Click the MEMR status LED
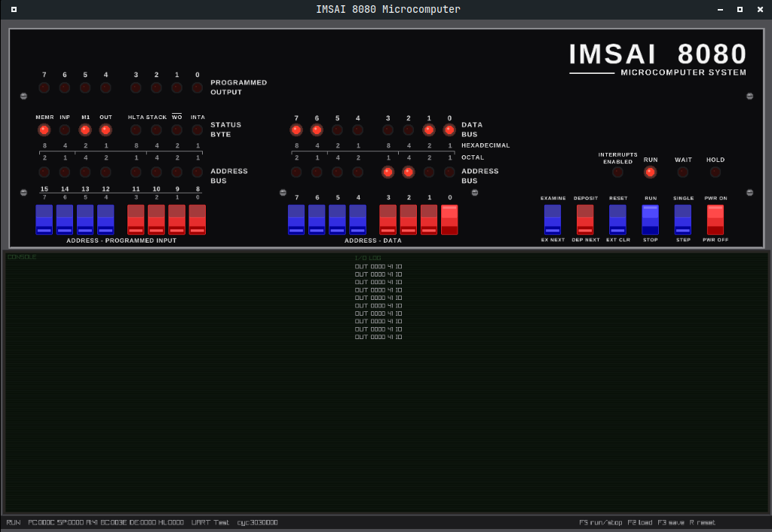The height and width of the screenshot is (532, 772). pos(44,130)
